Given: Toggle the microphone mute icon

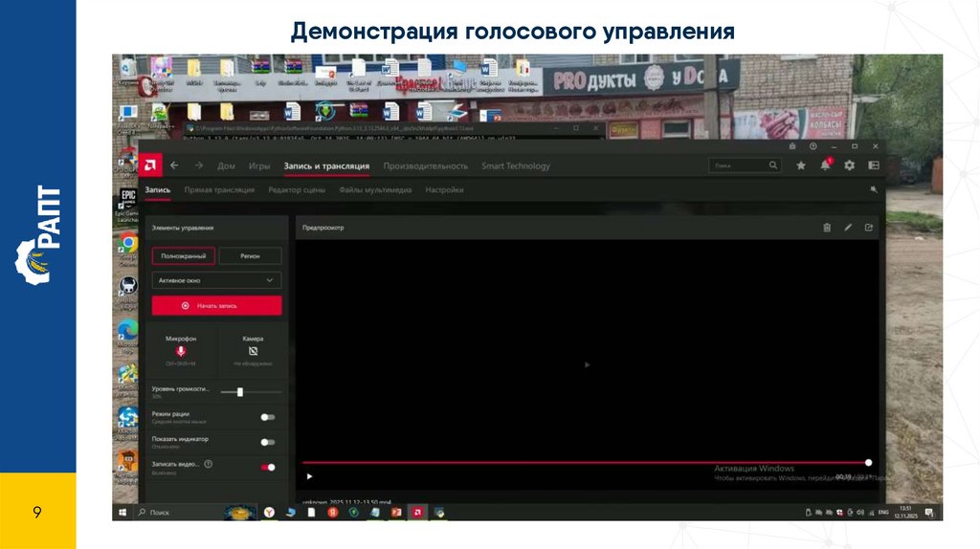Looking at the screenshot, I should [181, 351].
